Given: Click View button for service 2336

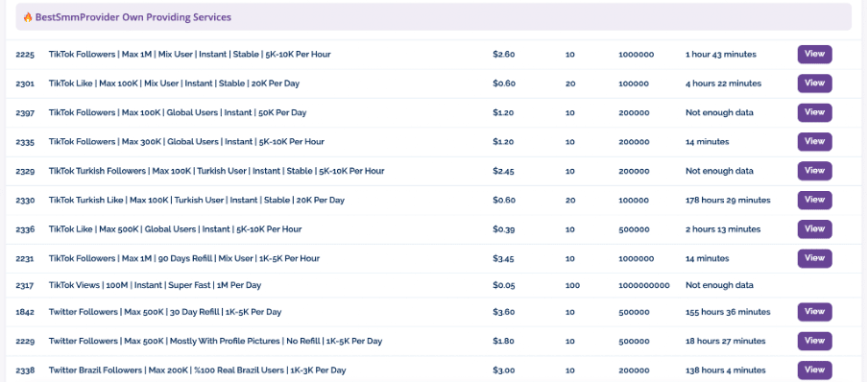Looking at the screenshot, I should tap(814, 229).
